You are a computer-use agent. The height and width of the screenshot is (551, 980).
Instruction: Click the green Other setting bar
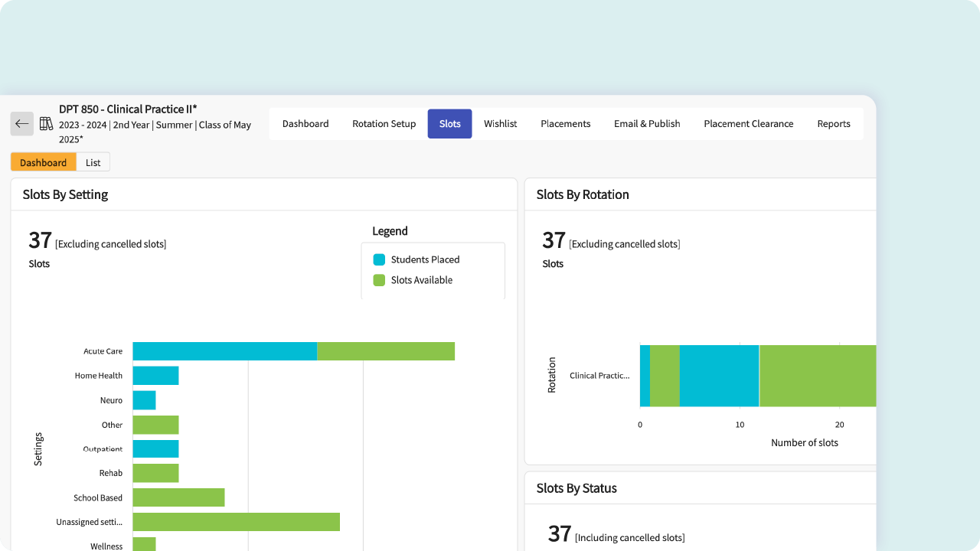(x=156, y=425)
